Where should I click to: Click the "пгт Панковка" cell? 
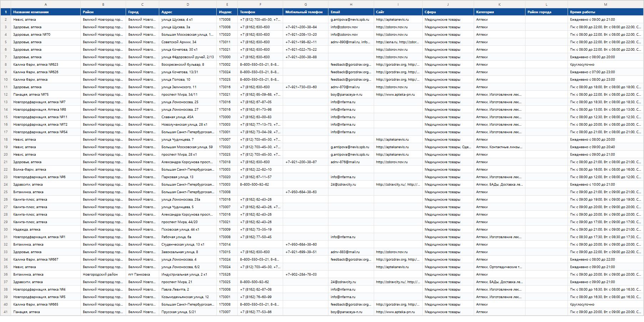(x=142, y=275)
